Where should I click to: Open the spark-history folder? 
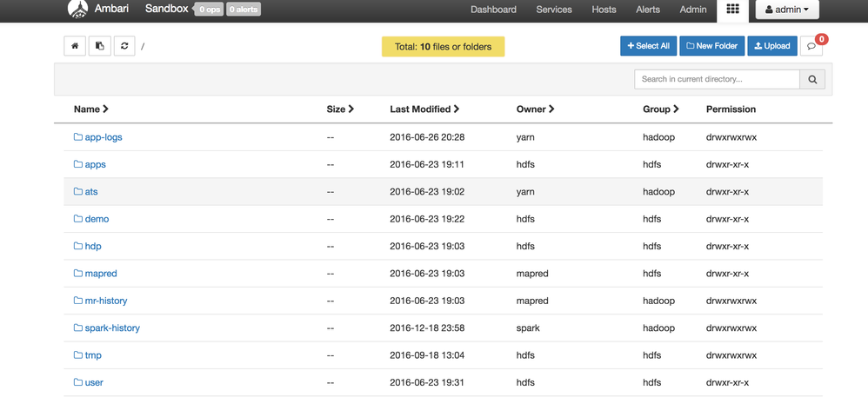pos(111,328)
